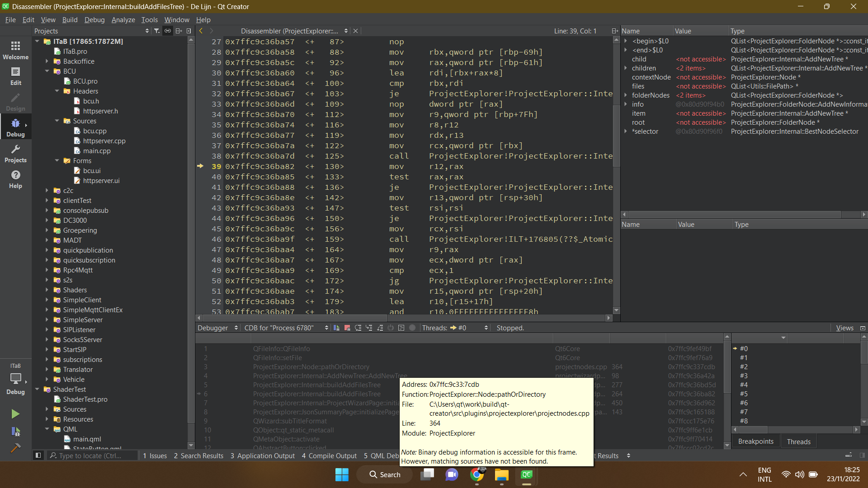This screenshot has height=488, width=868.
Task: Open the Analyze menu
Action: coord(123,19)
